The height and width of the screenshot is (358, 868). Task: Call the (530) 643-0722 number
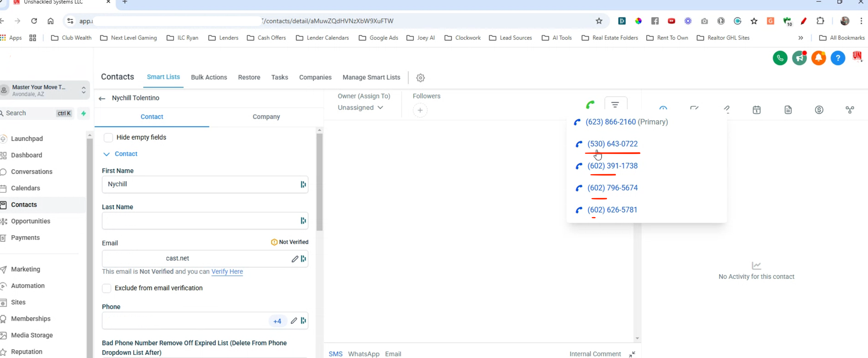(x=612, y=144)
